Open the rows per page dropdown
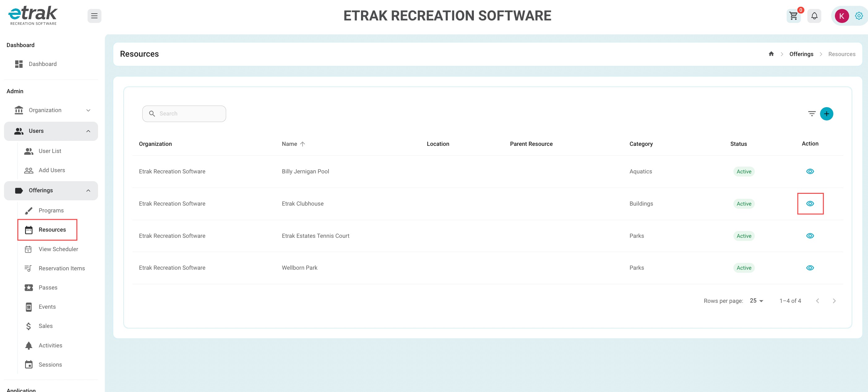Image resolution: width=868 pixels, height=392 pixels. point(757,301)
